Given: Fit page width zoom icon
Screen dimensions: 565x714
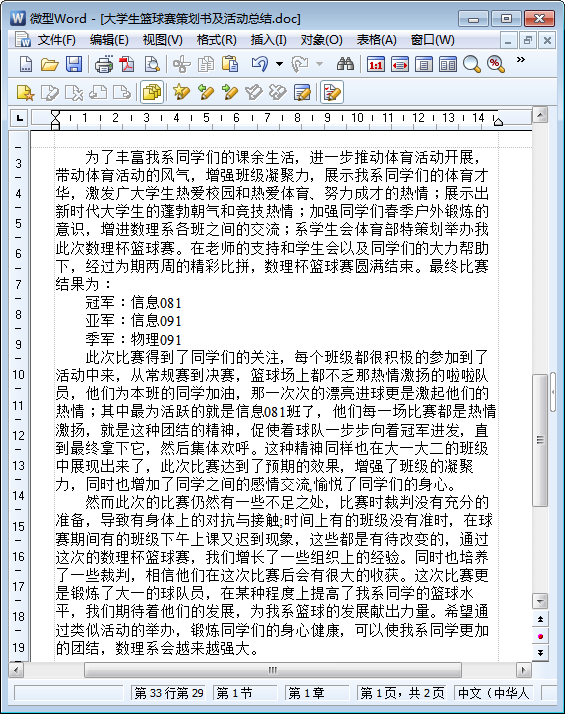Looking at the screenshot, I should 399,64.
